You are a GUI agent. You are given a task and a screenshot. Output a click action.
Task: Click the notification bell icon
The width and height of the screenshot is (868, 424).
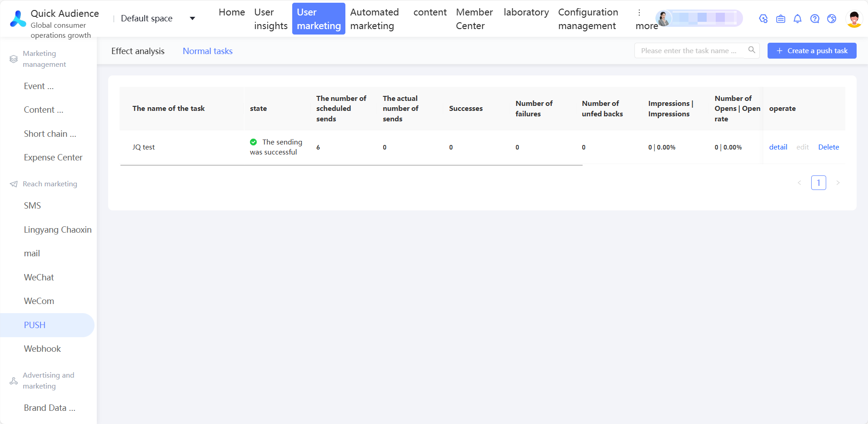pos(798,19)
